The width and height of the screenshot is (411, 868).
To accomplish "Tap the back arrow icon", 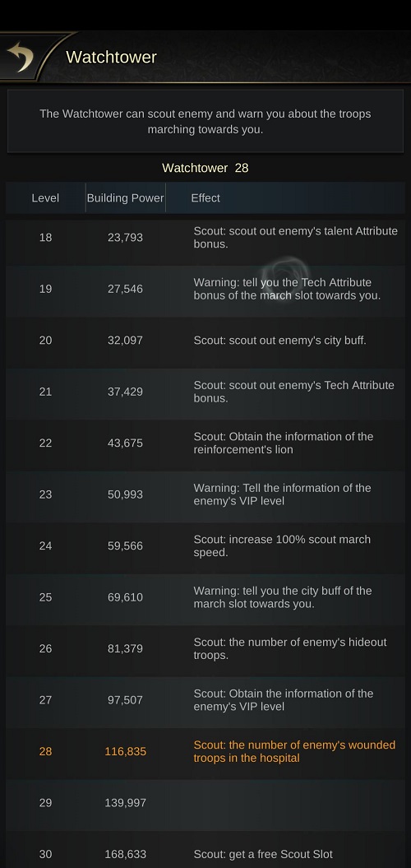I will pyautogui.click(x=21, y=57).
